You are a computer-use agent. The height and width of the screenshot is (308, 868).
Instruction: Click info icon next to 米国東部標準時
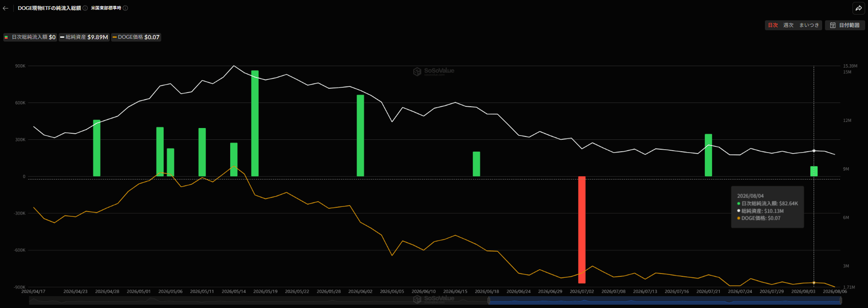[x=125, y=8]
